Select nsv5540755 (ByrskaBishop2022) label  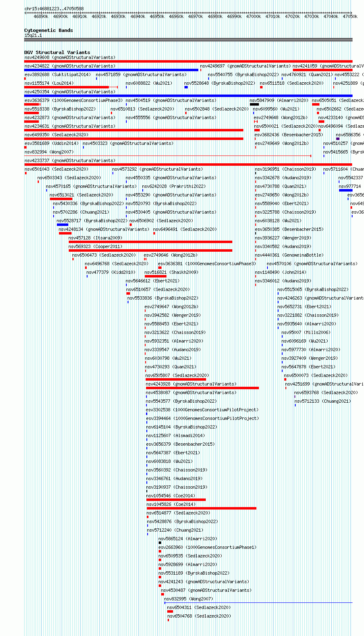(x=243, y=74)
